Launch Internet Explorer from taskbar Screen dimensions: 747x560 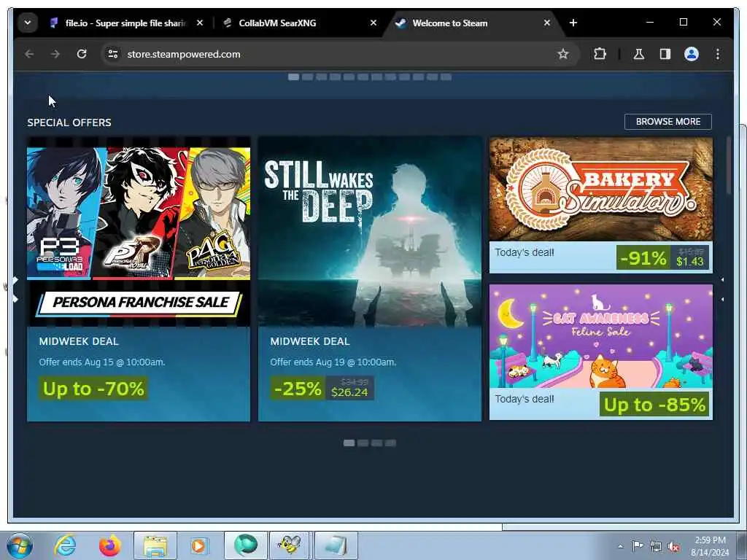pyautogui.click(x=65, y=545)
